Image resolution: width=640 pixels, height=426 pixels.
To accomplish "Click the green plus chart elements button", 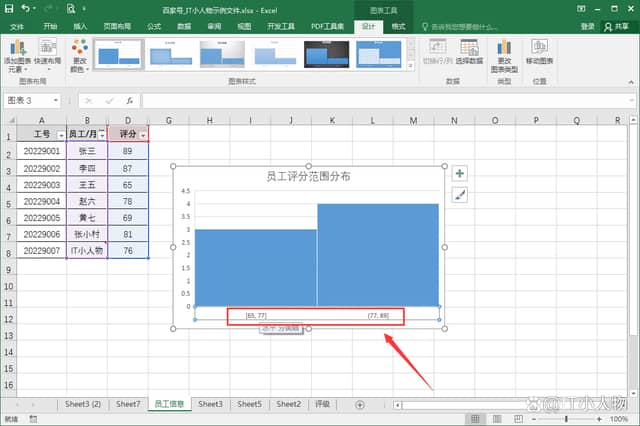I will pos(460,173).
